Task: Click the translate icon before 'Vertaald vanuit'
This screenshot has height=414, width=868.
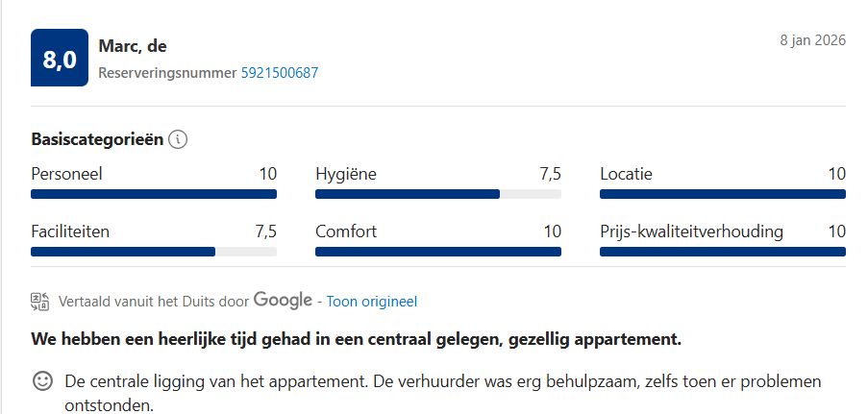Action: click(x=40, y=301)
